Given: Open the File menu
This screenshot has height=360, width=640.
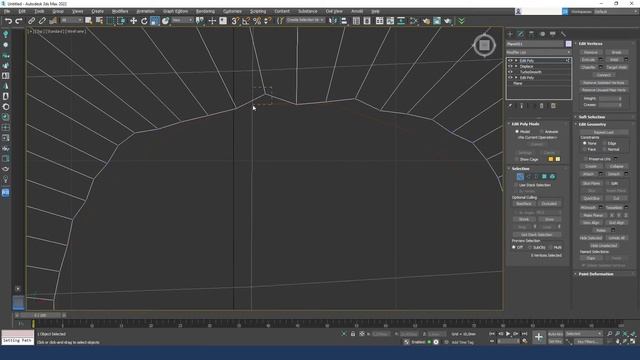Looking at the screenshot, I should 7,11.
